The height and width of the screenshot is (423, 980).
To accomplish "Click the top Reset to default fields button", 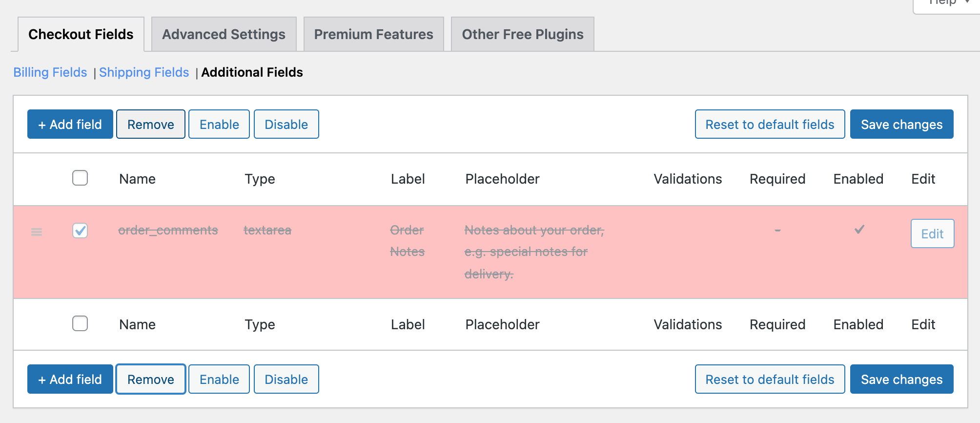I will 770,125.
